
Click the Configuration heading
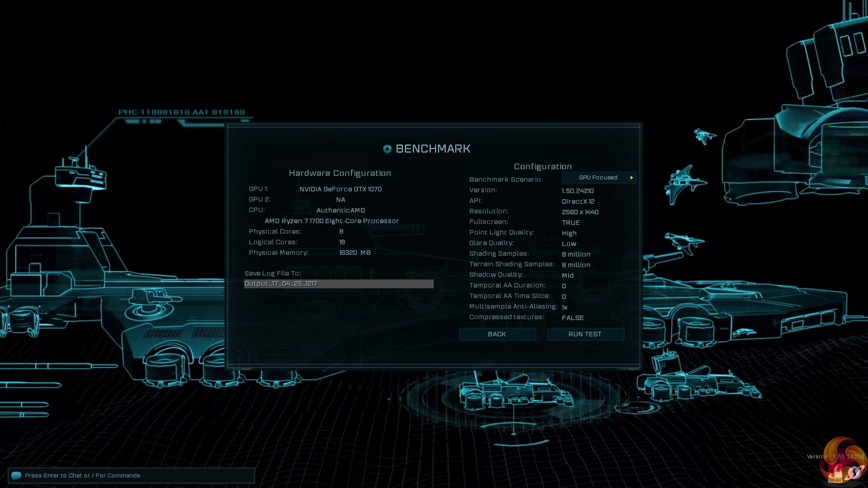(542, 166)
